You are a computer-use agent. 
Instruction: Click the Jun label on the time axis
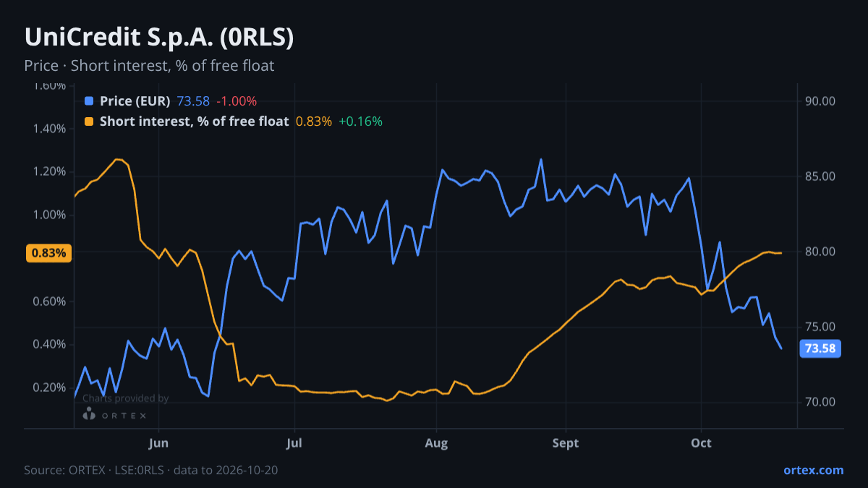click(158, 443)
